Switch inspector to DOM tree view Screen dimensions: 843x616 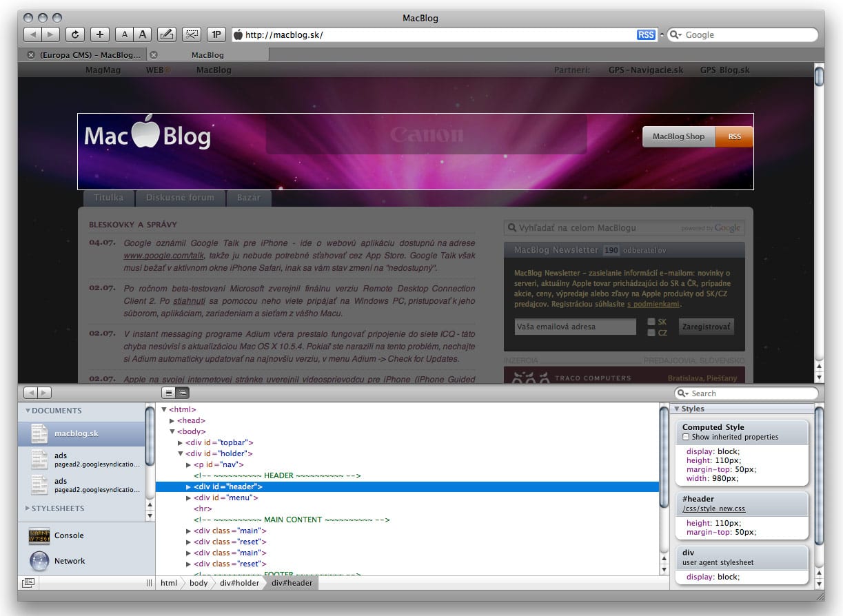point(182,393)
